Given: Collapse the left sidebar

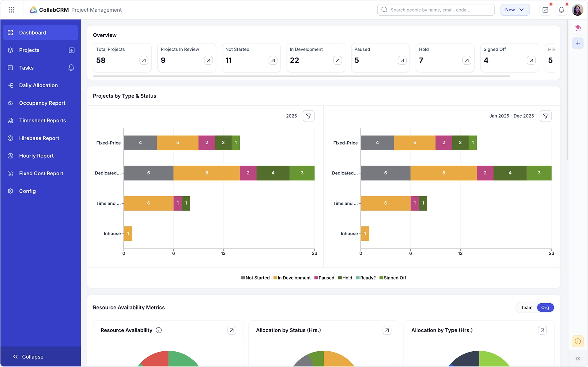Looking at the screenshot, I should point(28,357).
